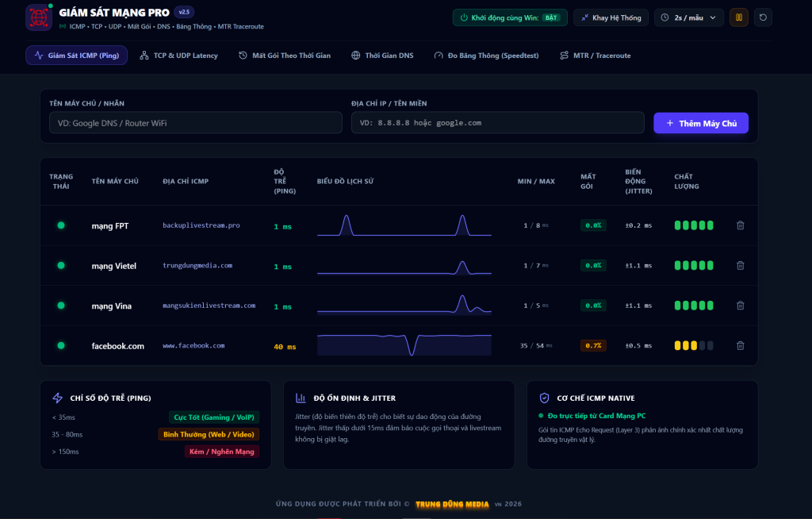
Task: Click trash icon for mạng Vina
Action: click(740, 306)
